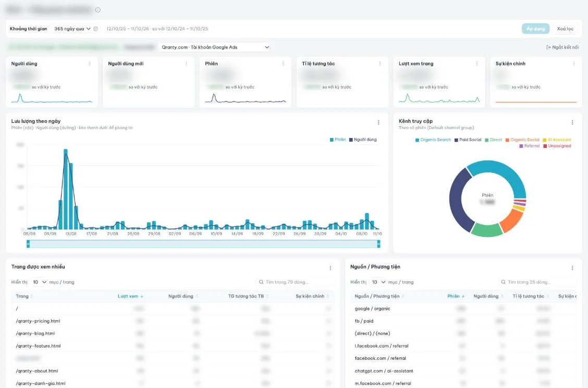
Task: Change rows per page in Trang được xem nhiều table
Action: pyautogui.click(x=39, y=282)
